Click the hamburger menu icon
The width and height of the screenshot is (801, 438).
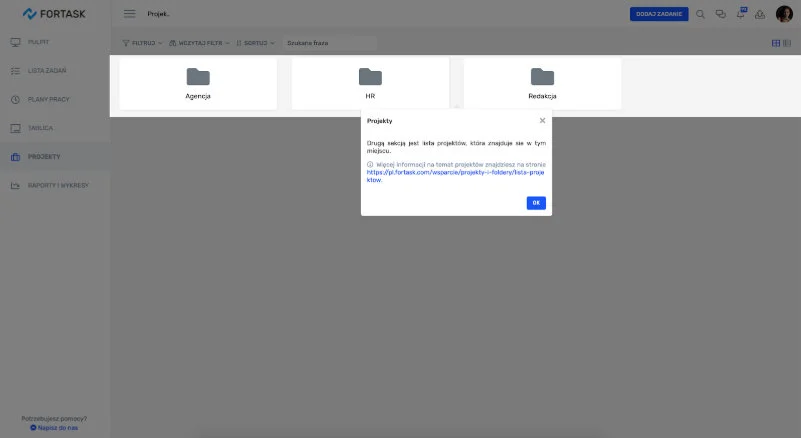(129, 14)
